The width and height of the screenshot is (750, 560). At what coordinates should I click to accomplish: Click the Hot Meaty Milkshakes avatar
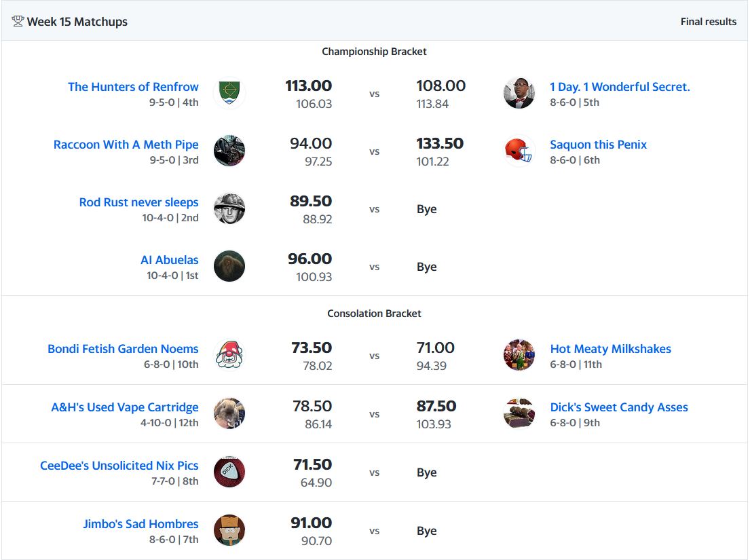click(519, 355)
